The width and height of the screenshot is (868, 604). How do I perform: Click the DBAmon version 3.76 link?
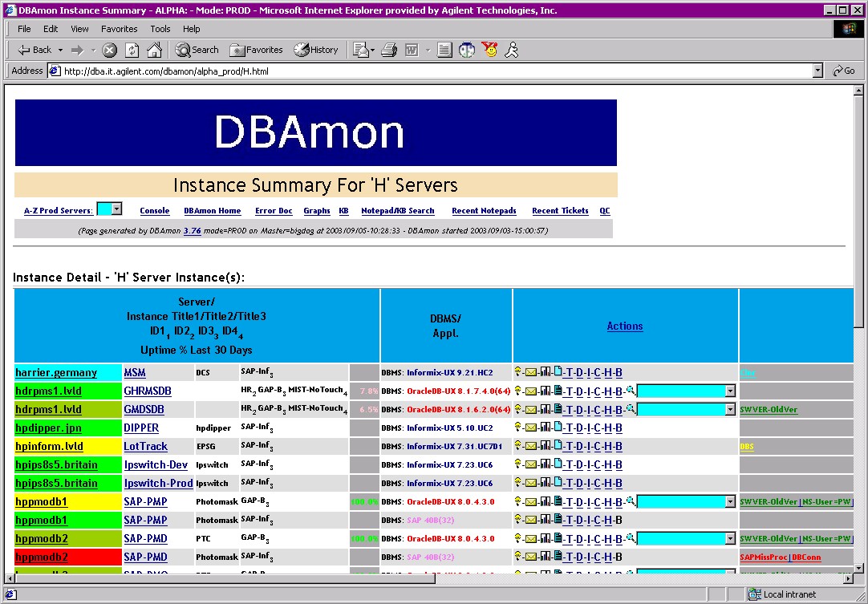tap(192, 231)
